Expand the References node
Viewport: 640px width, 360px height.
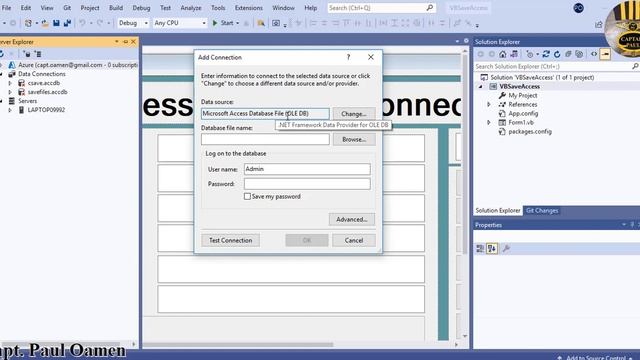[x=489, y=104]
